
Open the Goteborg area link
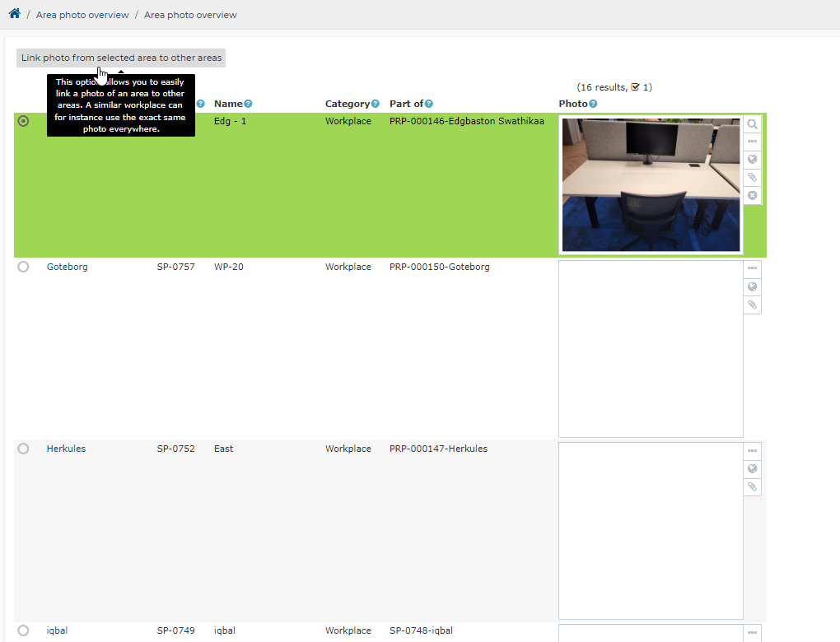pos(67,267)
